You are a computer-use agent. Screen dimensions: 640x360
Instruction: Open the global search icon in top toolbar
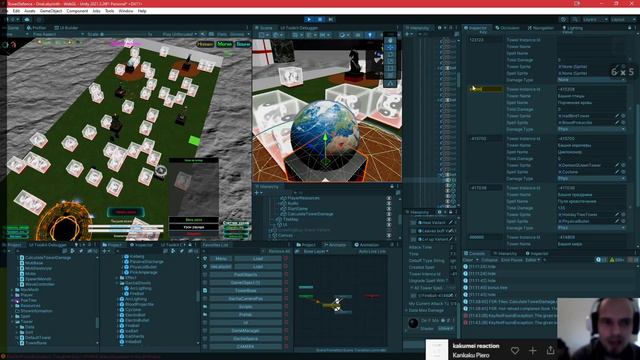tap(575, 19)
